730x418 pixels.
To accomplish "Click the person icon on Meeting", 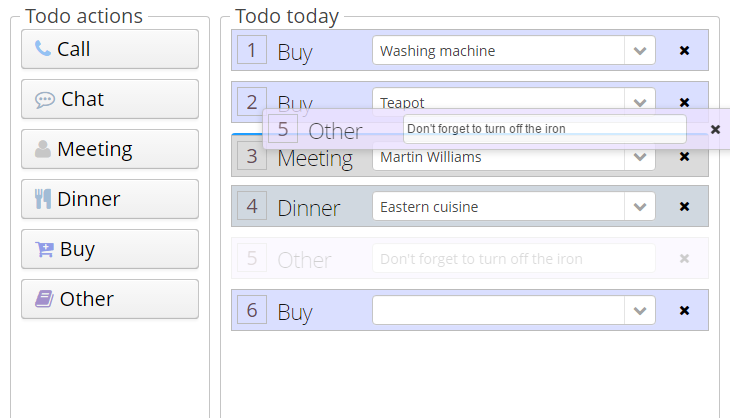I will [43, 149].
